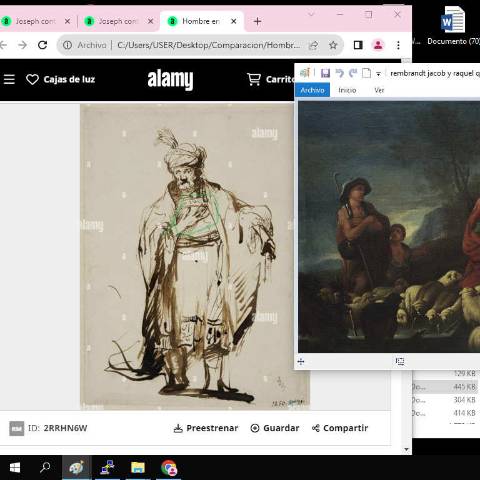
Task: View site info next to Archivo
Action: coord(67,45)
